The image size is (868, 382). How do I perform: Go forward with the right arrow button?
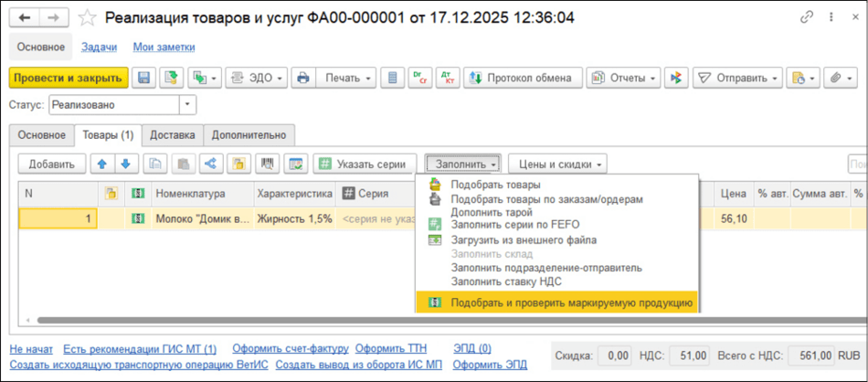click(53, 18)
